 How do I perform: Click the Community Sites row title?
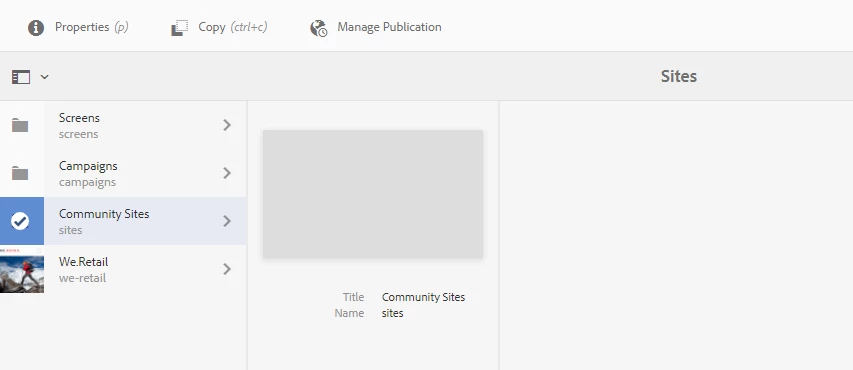104,214
